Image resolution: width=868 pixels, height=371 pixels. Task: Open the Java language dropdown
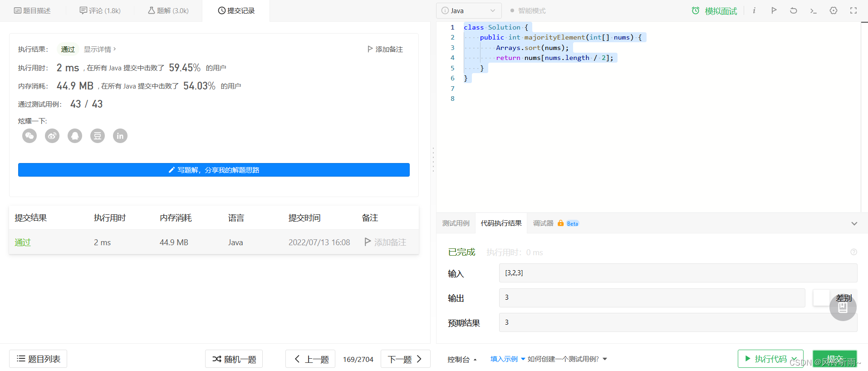click(x=469, y=10)
